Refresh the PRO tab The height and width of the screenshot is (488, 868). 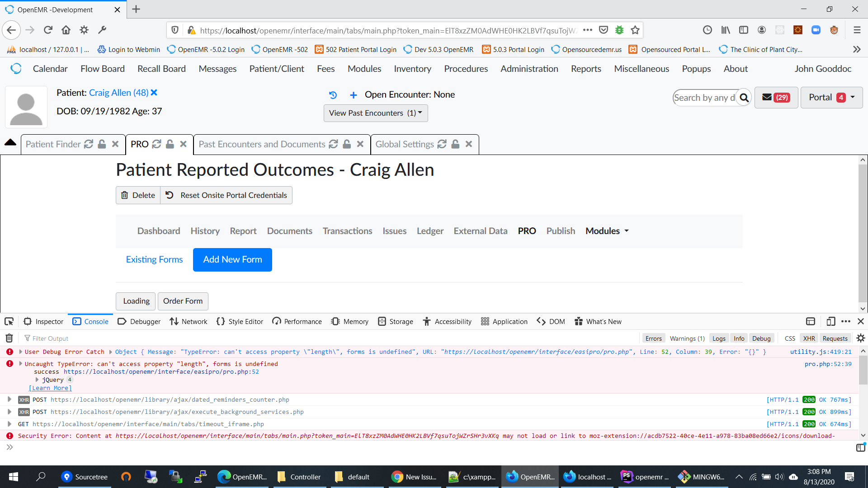(x=156, y=144)
